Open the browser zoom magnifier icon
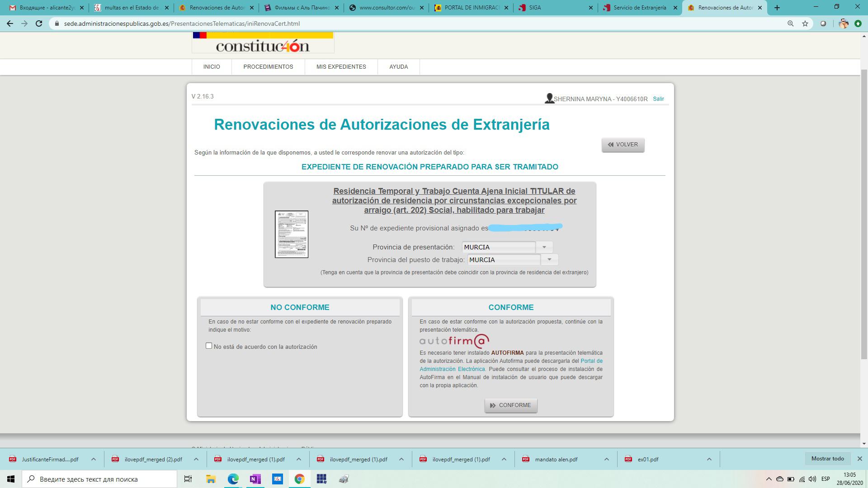868x488 pixels. [x=790, y=23]
